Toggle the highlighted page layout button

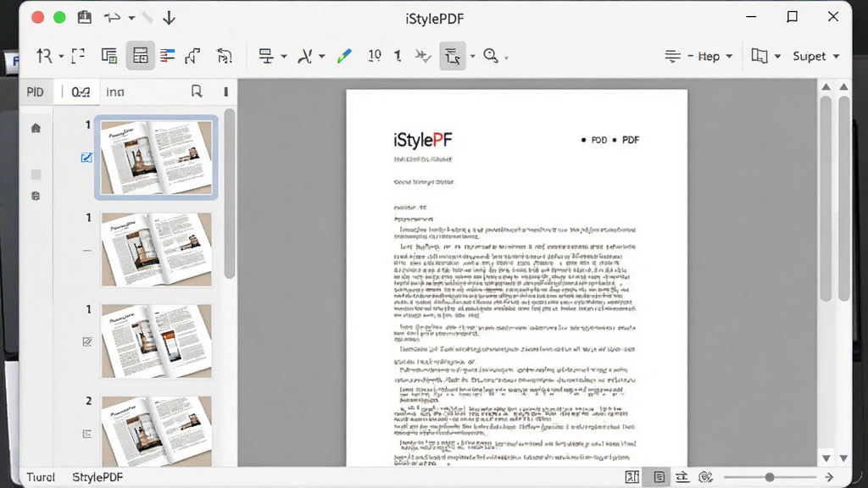point(140,56)
